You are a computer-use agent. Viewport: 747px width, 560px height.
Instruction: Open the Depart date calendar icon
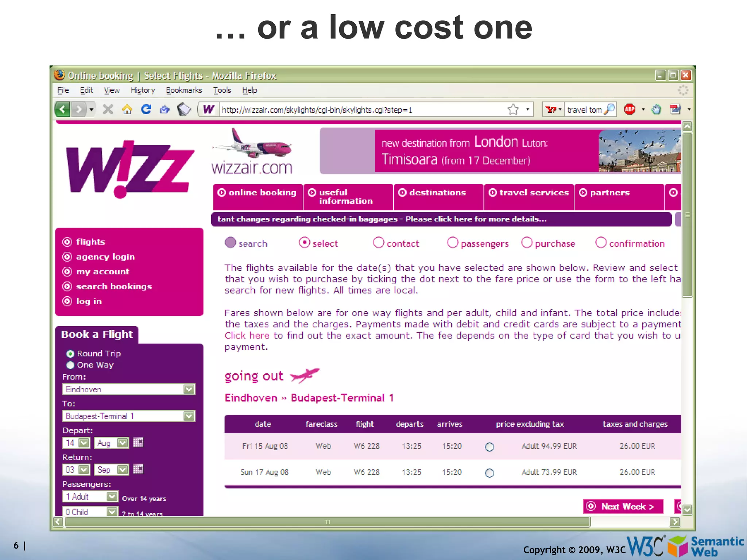pyautogui.click(x=138, y=442)
